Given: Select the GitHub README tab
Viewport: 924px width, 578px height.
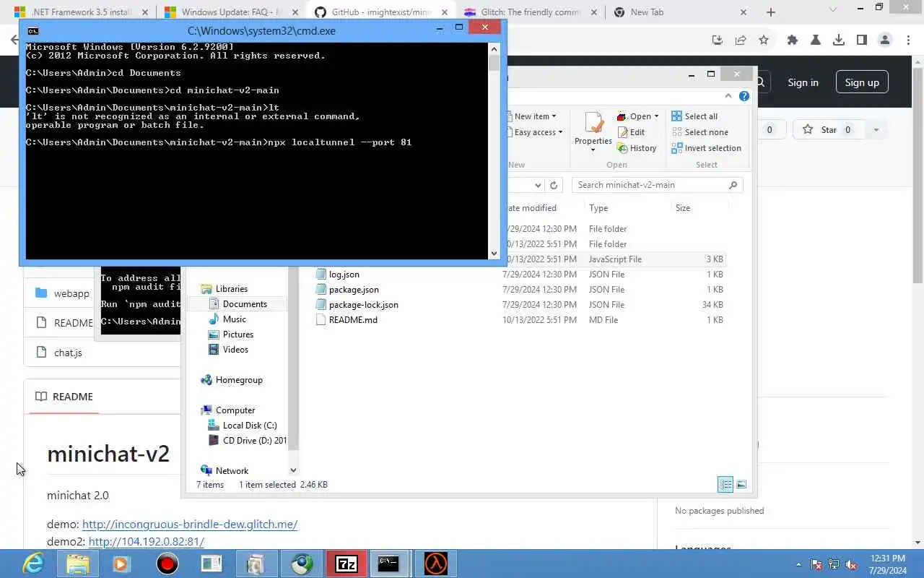Looking at the screenshot, I should pyautogui.click(x=64, y=397).
